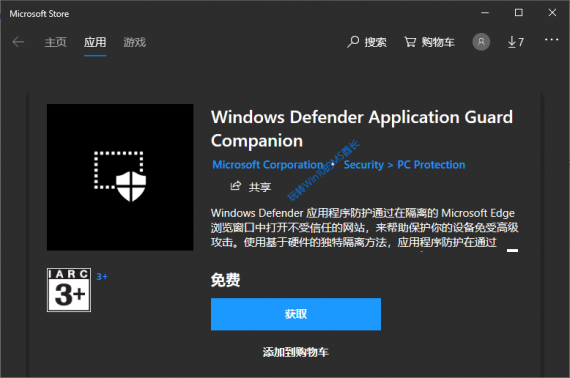Click the blue 获取 button

(296, 314)
